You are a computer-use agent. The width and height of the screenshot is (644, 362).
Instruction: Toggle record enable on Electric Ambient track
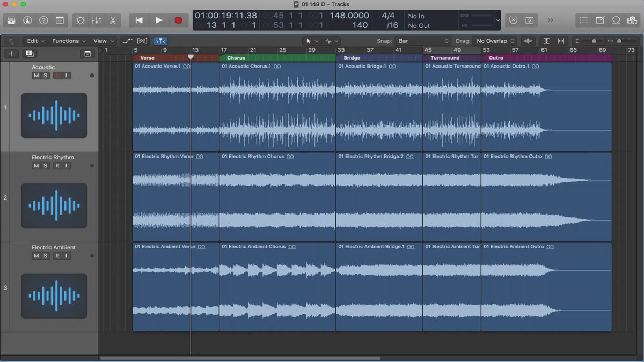(x=57, y=256)
